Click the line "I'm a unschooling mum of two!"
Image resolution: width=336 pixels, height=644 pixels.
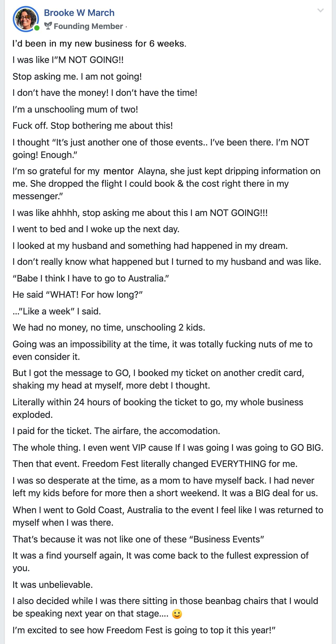[75, 109]
